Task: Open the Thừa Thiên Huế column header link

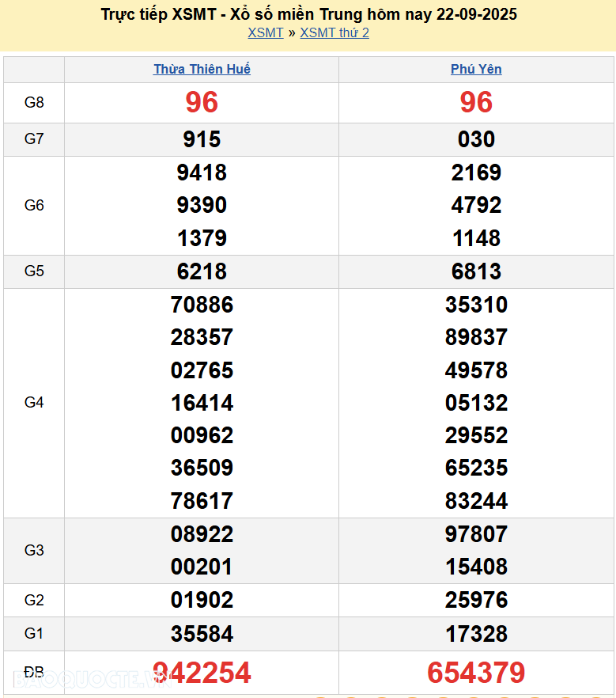Action: pyautogui.click(x=202, y=70)
